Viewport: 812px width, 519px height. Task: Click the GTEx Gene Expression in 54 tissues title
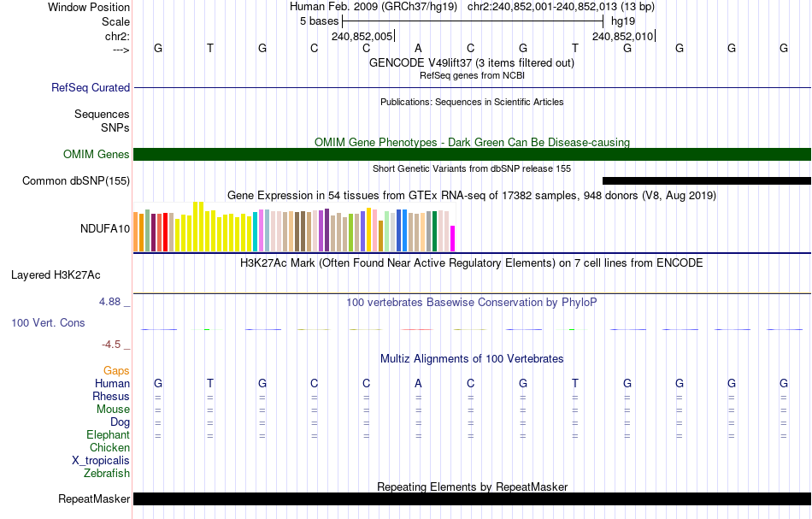472,195
